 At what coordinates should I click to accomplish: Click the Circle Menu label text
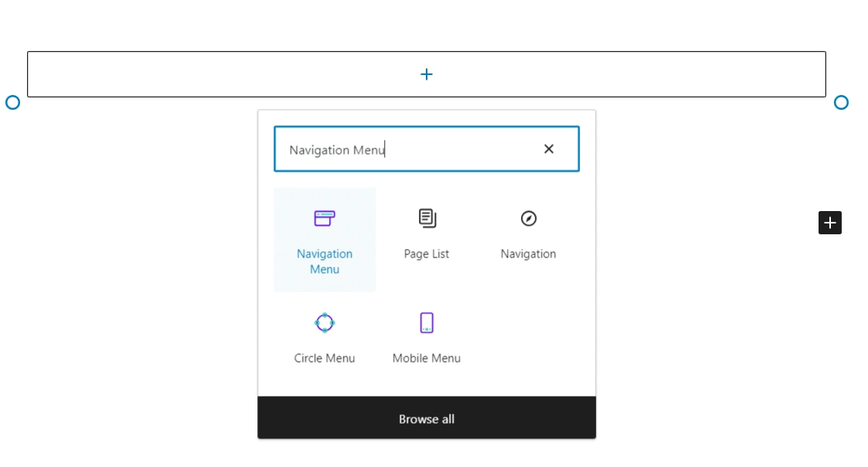coord(324,358)
